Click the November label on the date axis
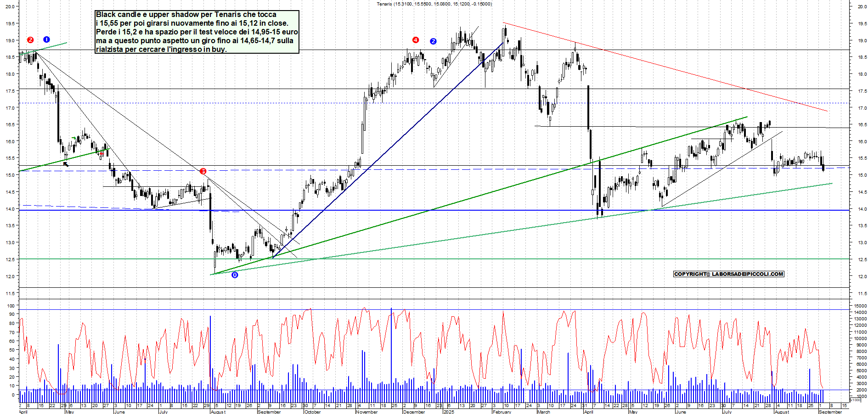868x414 pixels. point(366,412)
